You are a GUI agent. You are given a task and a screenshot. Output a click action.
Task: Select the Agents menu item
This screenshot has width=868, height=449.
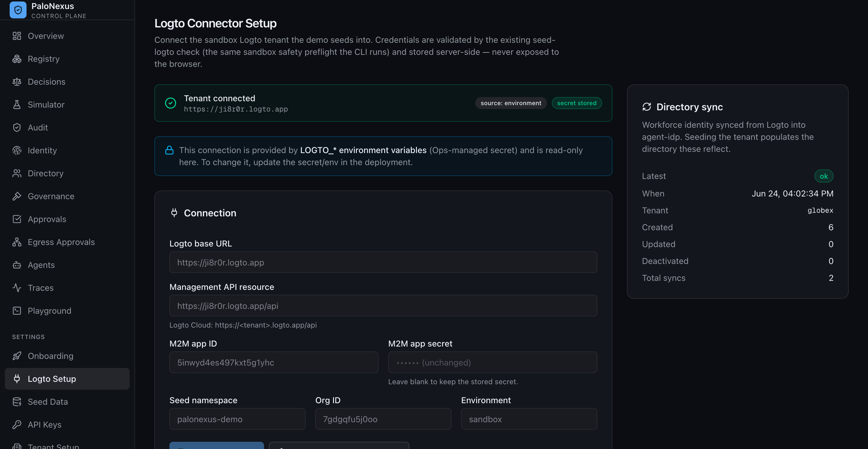[x=67, y=265]
